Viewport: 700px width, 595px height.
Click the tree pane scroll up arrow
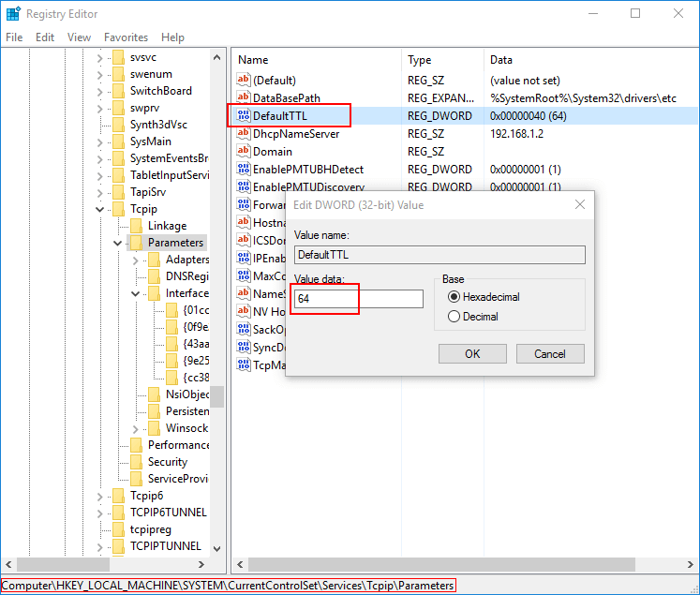[217, 57]
